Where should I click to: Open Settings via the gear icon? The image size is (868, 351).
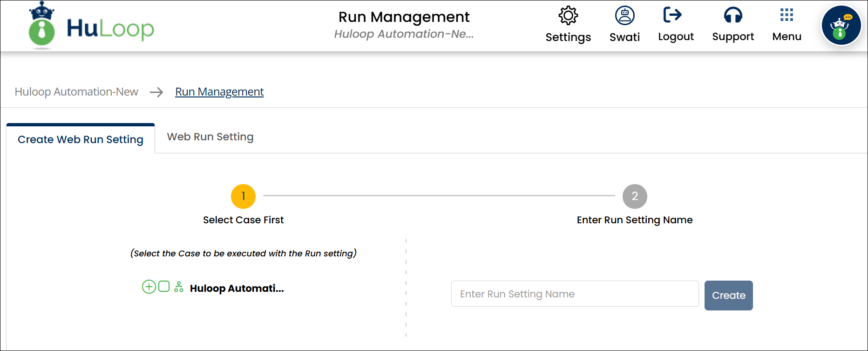[x=568, y=16]
